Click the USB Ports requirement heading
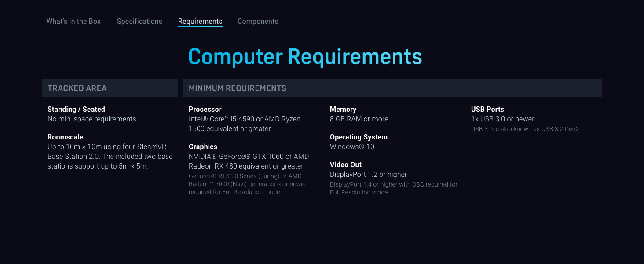Viewport: 644px width, 264px height. (487, 109)
